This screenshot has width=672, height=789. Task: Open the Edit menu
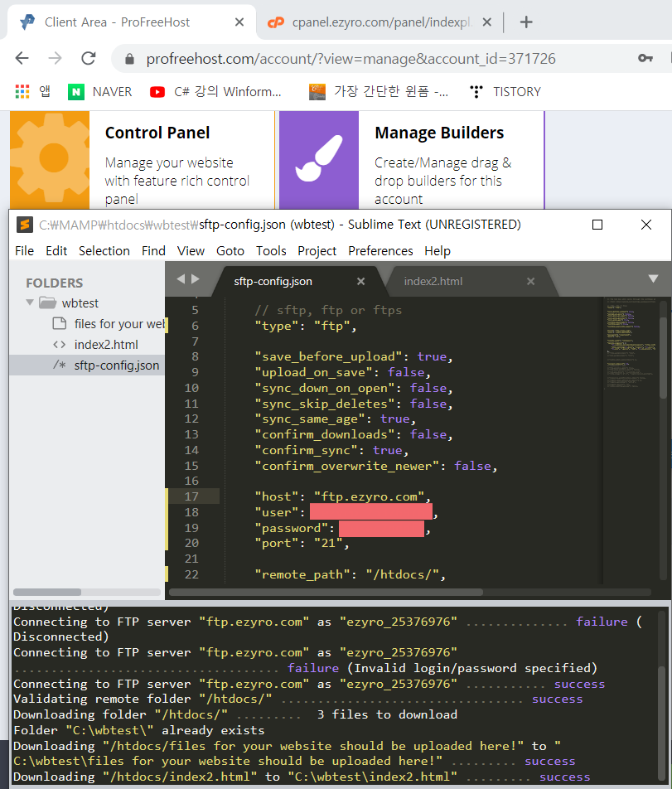click(56, 250)
